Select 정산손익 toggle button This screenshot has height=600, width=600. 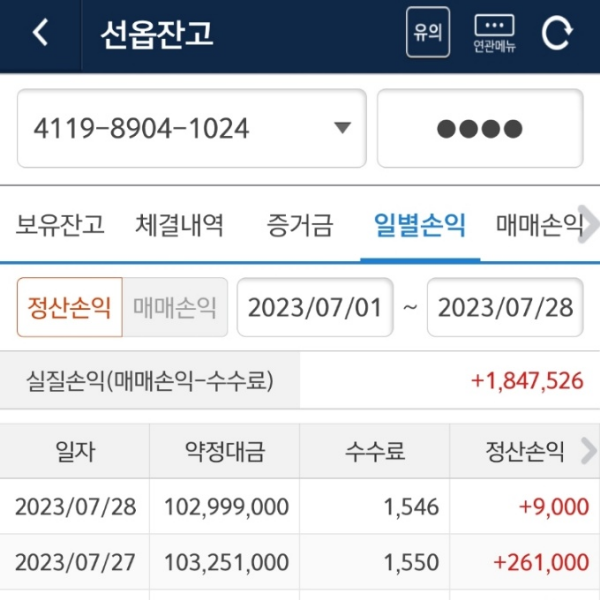click(x=69, y=307)
